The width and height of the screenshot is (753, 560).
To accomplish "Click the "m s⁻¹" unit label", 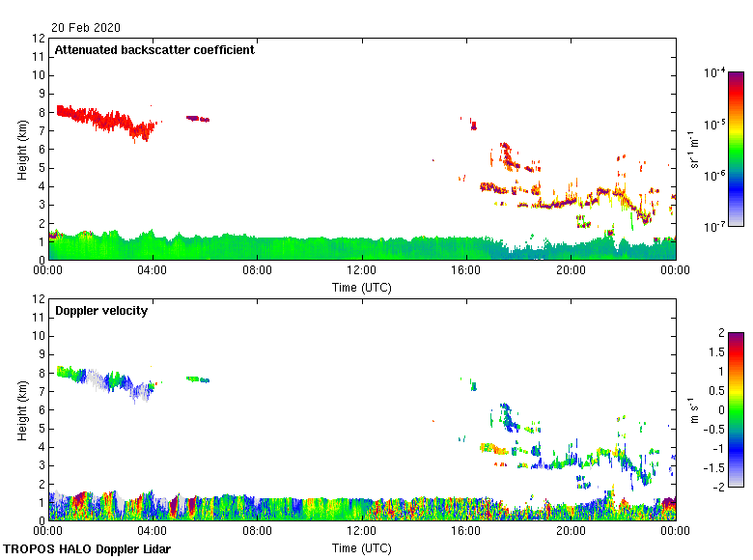I will (x=695, y=408).
